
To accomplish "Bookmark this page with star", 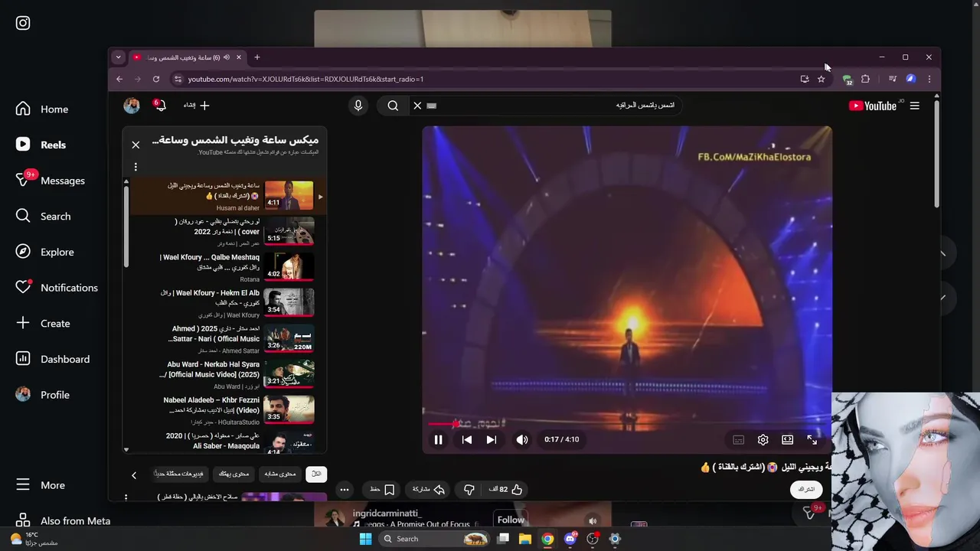I will (821, 79).
